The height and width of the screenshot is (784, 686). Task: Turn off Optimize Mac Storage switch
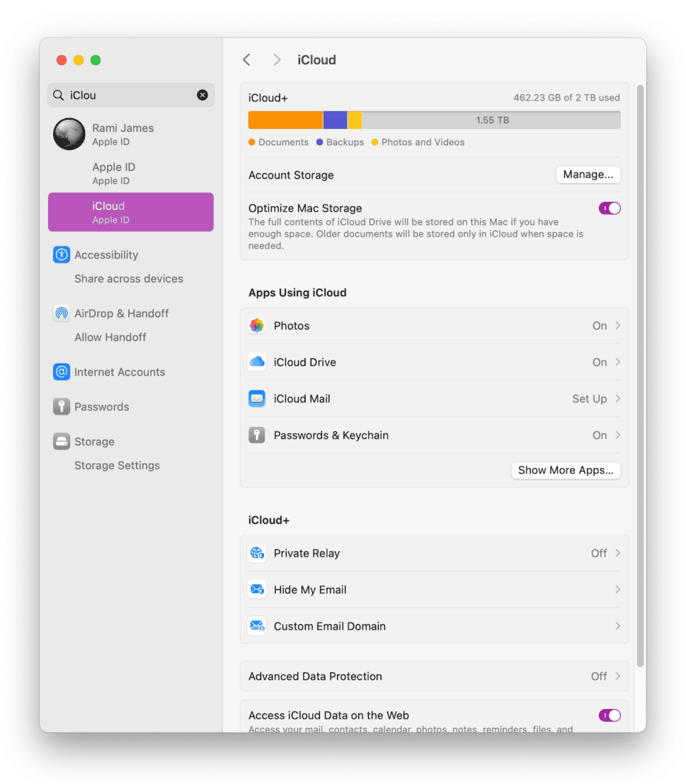tap(610, 208)
